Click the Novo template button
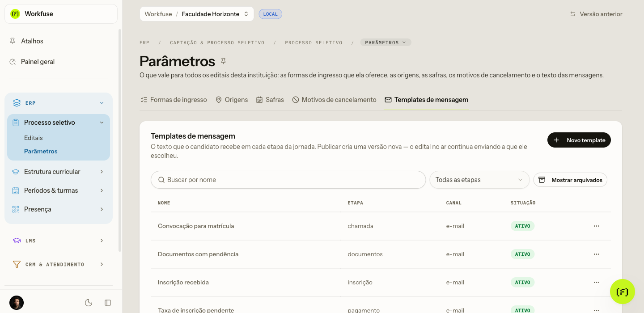 [579, 140]
